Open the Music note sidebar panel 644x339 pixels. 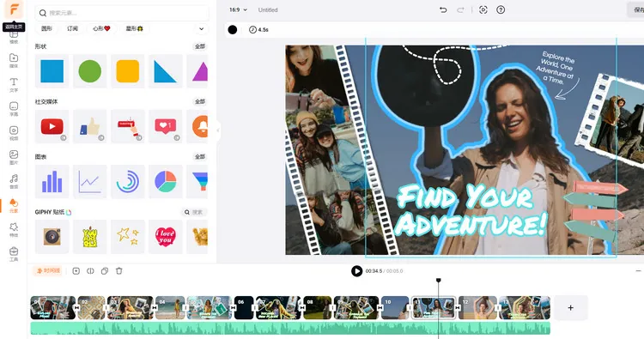pyautogui.click(x=14, y=181)
